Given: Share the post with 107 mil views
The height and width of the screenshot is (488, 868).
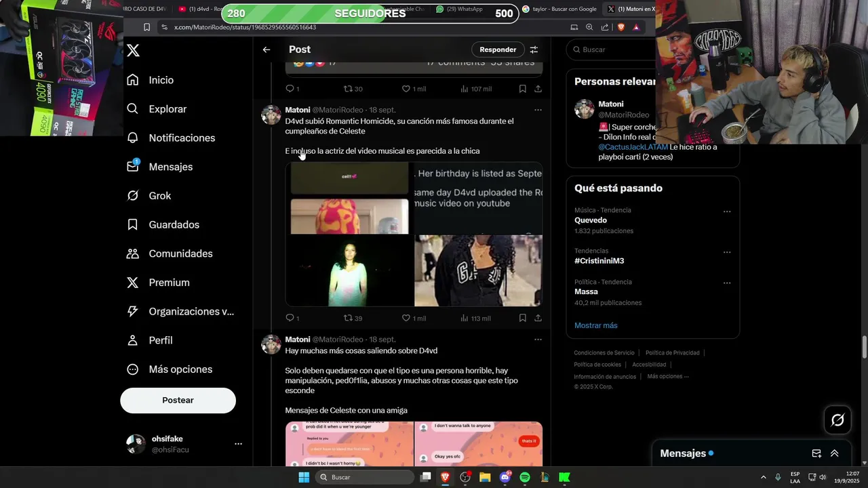Looking at the screenshot, I should click(538, 89).
